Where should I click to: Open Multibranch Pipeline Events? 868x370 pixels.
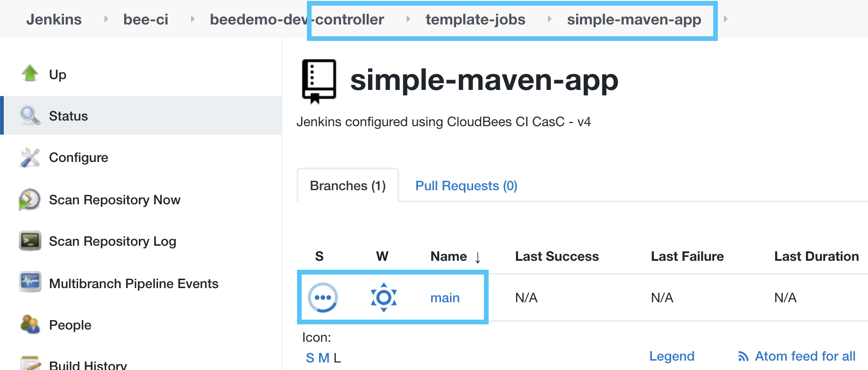point(134,283)
